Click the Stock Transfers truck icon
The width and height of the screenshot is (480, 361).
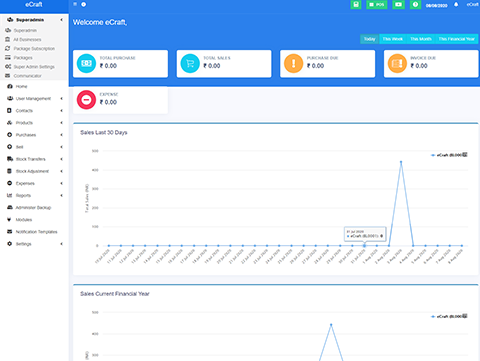tap(10, 159)
